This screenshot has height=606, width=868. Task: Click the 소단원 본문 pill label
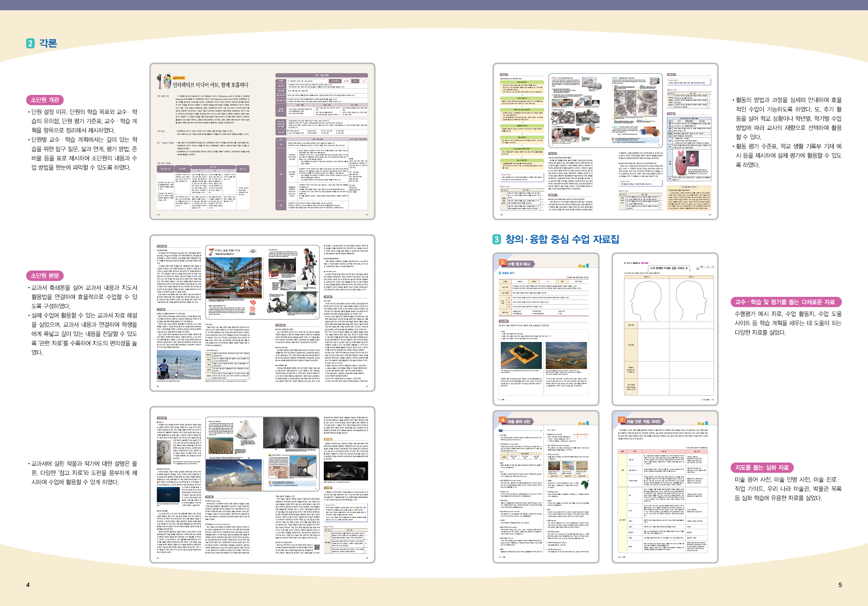coord(45,275)
